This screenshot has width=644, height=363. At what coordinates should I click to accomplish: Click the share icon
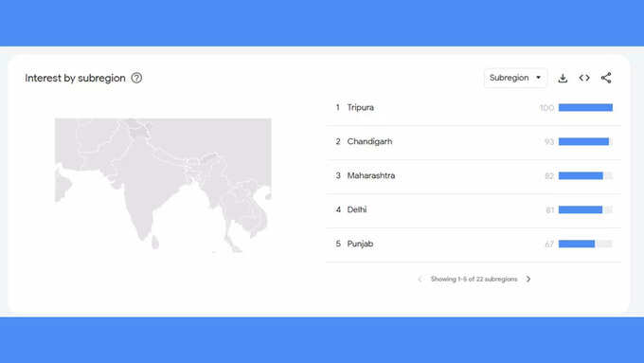[x=606, y=78]
